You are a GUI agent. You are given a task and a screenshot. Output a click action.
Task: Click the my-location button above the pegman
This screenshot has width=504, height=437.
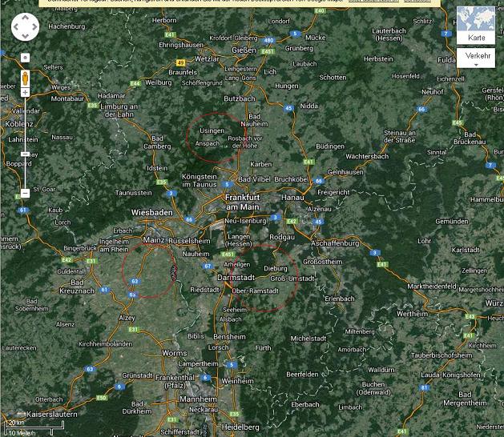(x=25, y=58)
